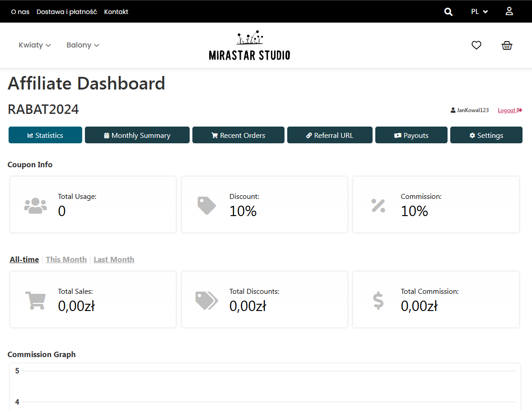Click the Logout link
The height and width of the screenshot is (410, 532).
(x=510, y=110)
